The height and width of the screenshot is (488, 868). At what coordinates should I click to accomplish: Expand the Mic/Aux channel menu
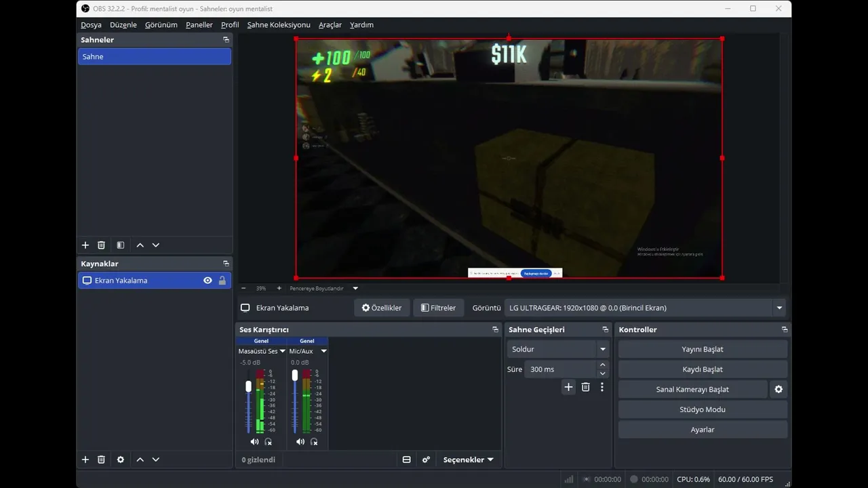pyautogui.click(x=323, y=351)
